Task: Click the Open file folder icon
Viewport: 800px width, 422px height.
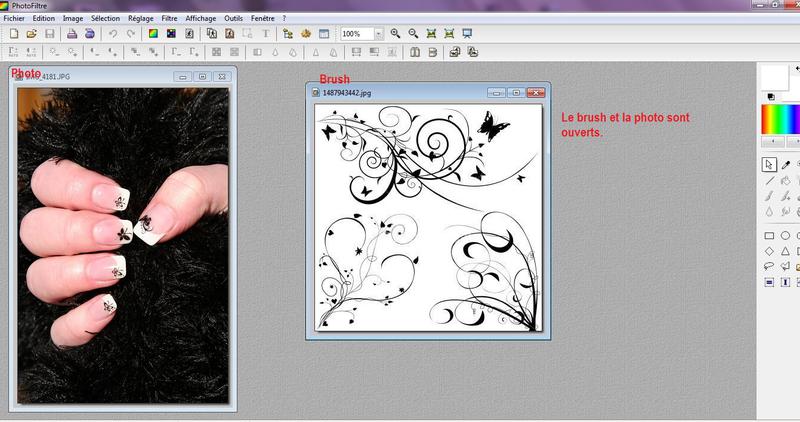Action: coord(31,33)
